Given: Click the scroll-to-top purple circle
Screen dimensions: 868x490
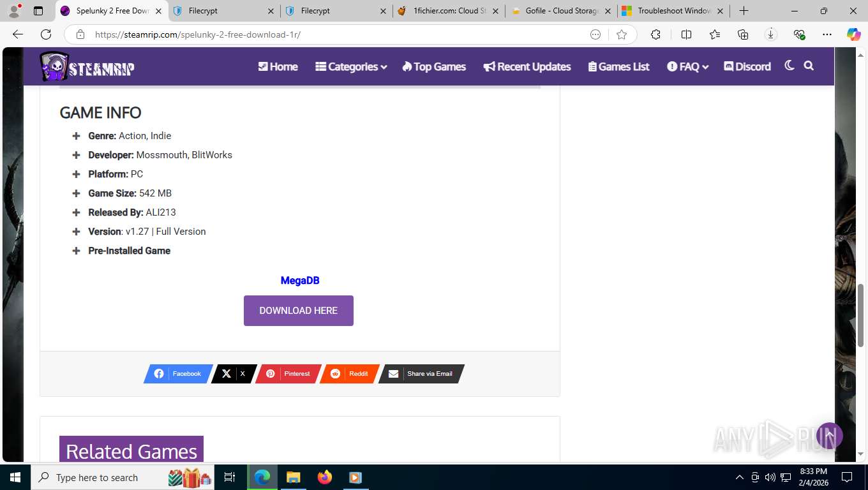Looking at the screenshot, I should point(830,436).
